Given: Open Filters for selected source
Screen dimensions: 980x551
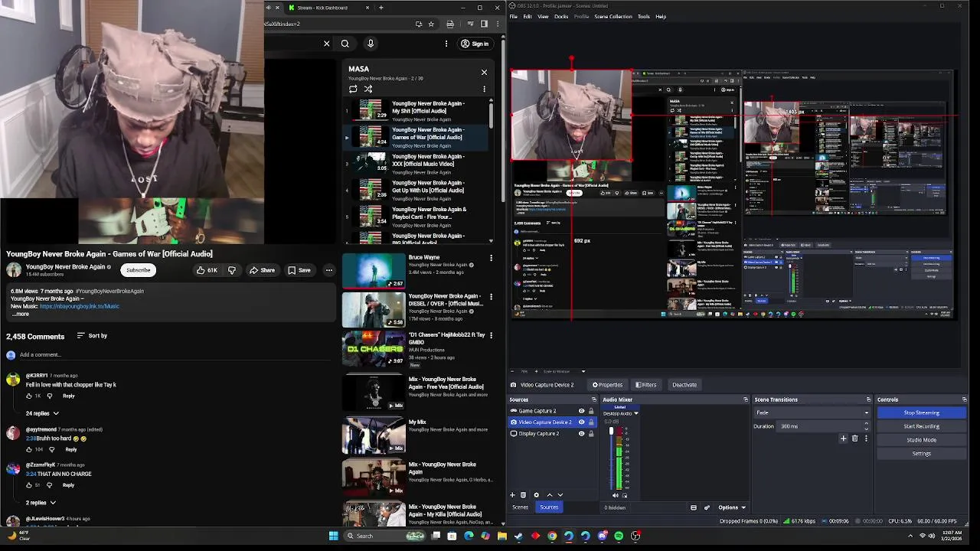Looking at the screenshot, I should [646, 385].
